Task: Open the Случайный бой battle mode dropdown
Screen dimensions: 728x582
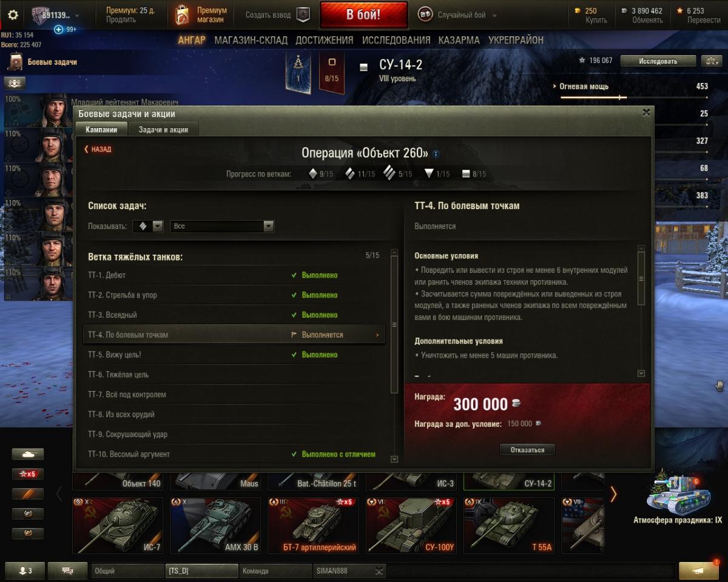Action: coord(458,15)
